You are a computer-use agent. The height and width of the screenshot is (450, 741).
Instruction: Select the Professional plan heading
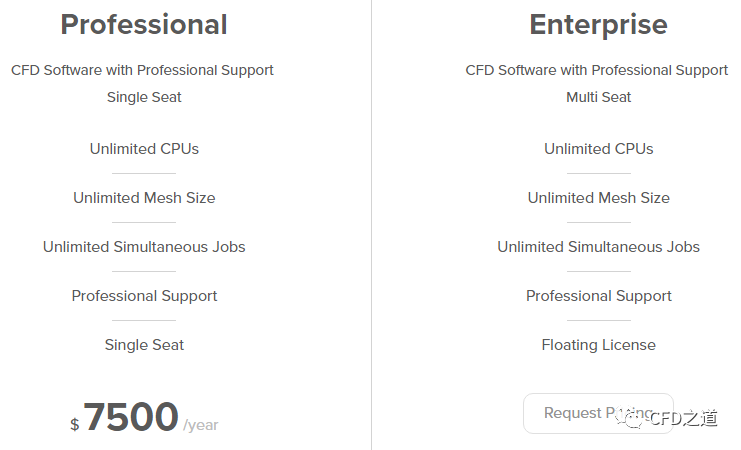(x=144, y=24)
